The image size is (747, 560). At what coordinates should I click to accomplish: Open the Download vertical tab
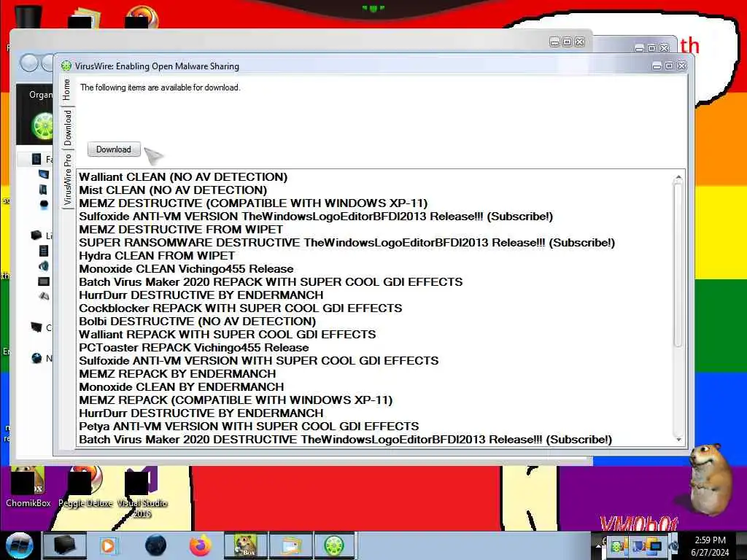pyautogui.click(x=68, y=128)
